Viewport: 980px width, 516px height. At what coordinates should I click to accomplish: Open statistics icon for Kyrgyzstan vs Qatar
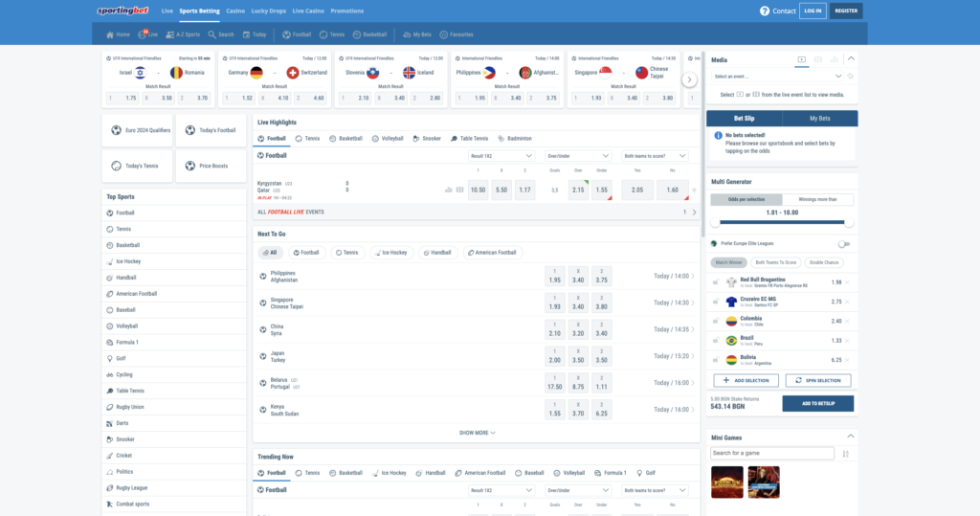pyautogui.click(x=448, y=190)
